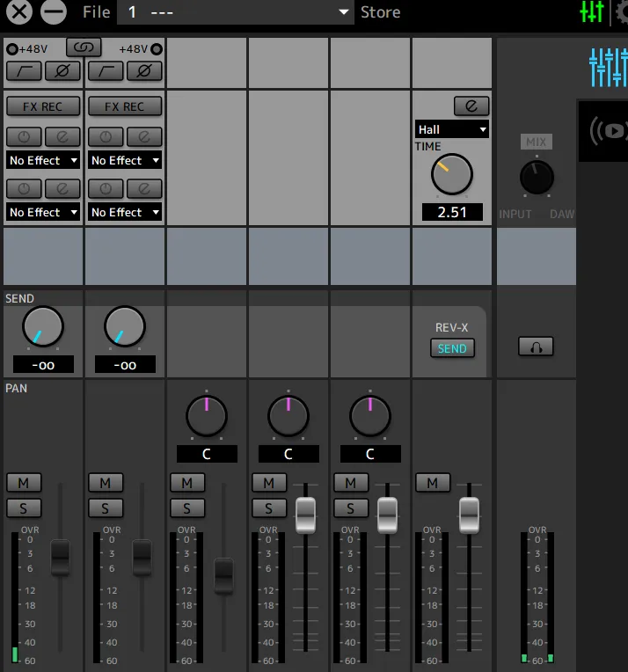Expand channel 1 top No Effect dropdown
The height and width of the screenshot is (672, 628).
tap(43, 161)
